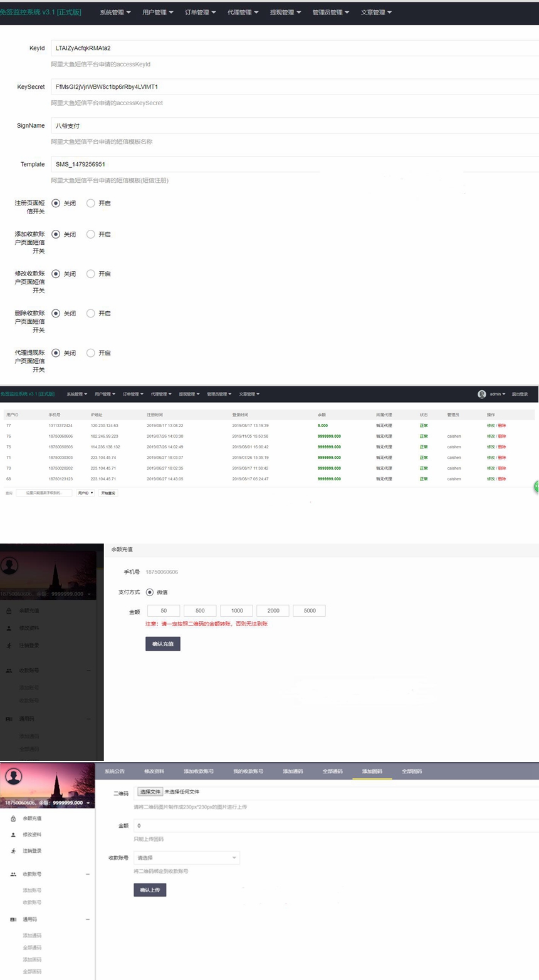
Task: Select the 1000 recharge amount option
Action: (237, 611)
